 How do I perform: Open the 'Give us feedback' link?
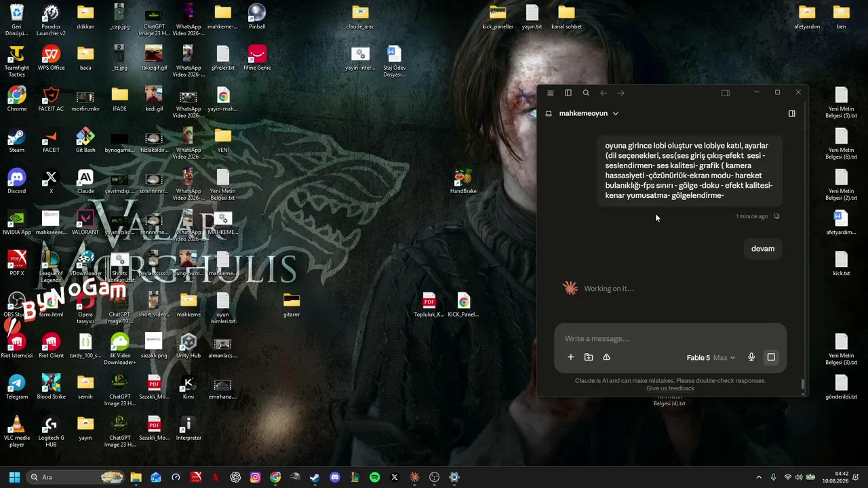point(670,388)
